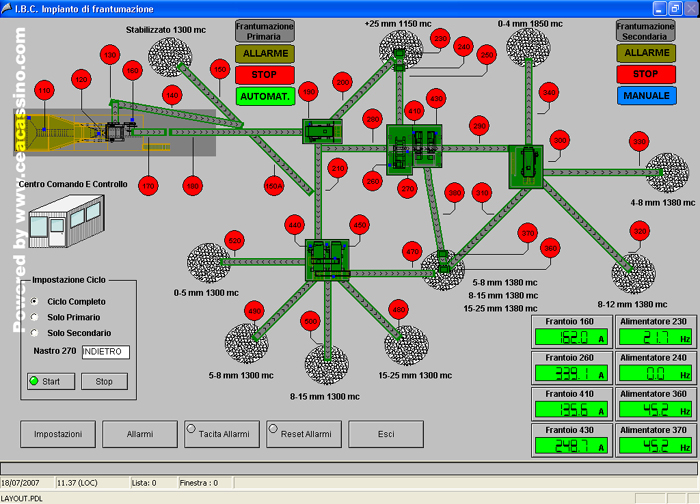Image resolution: width=700 pixels, height=504 pixels.
Task: Select red marker 210
Action: click(338, 168)
